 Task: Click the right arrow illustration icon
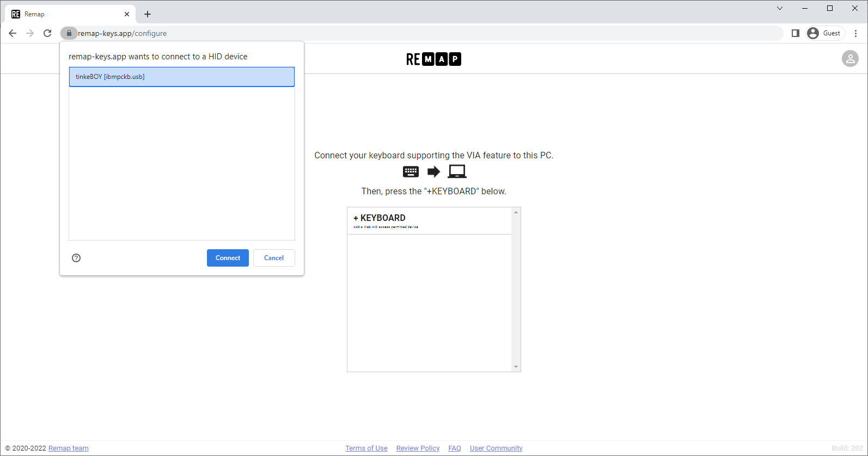pos(433,172)
